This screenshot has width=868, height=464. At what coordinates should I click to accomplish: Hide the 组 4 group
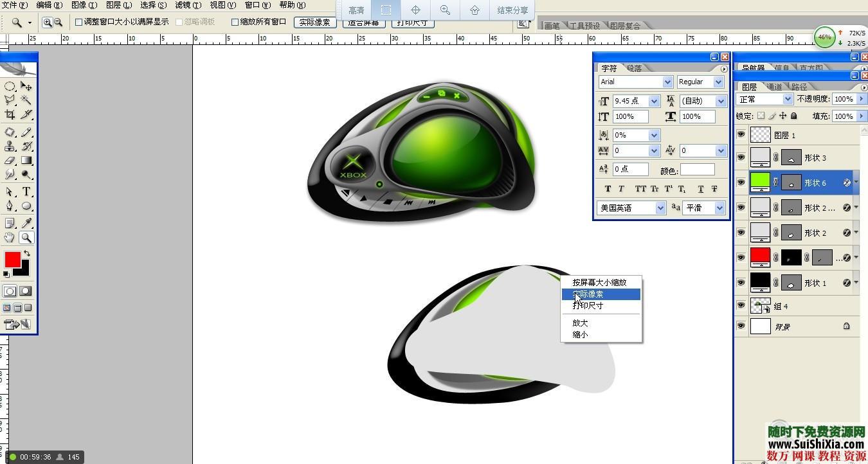tap(741, 307)
